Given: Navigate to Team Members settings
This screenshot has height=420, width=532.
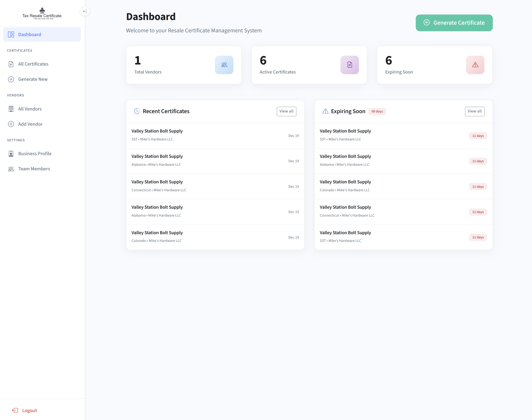Looking at the screenshot, I should tap(34, 169).
